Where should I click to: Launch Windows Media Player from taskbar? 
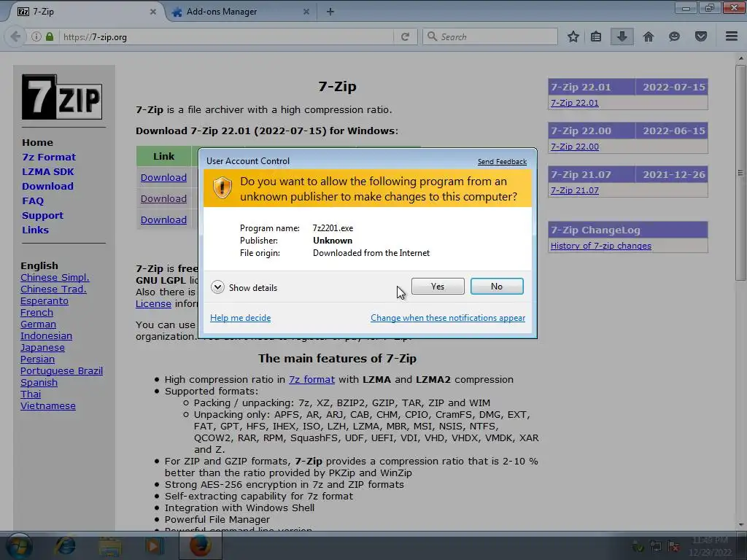click(x=153, y=545)
